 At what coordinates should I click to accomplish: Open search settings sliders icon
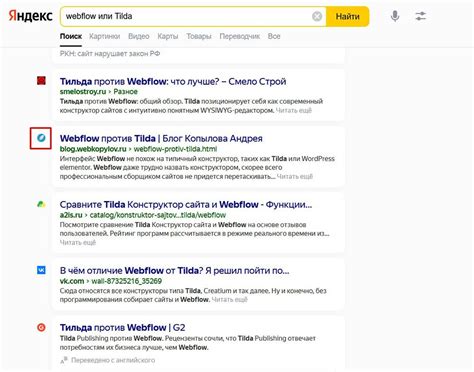pos(421,16)
